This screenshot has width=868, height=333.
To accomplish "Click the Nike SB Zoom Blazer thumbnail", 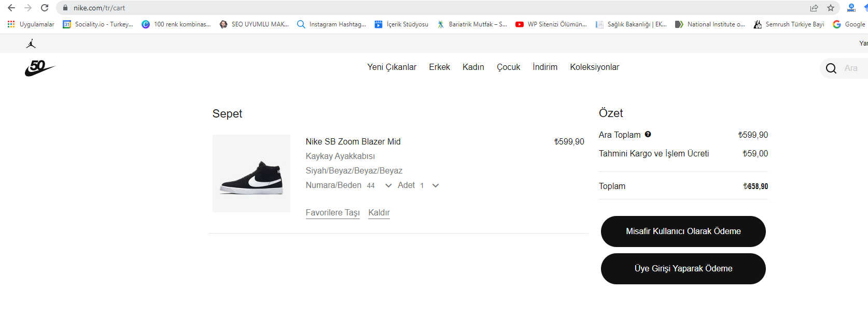I will [251, 173].
